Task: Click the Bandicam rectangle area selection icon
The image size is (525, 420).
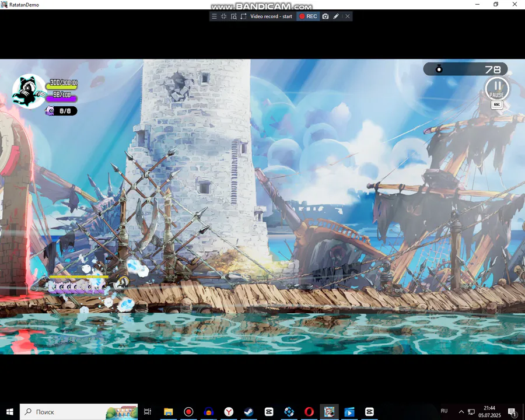Action: point(243,16)
